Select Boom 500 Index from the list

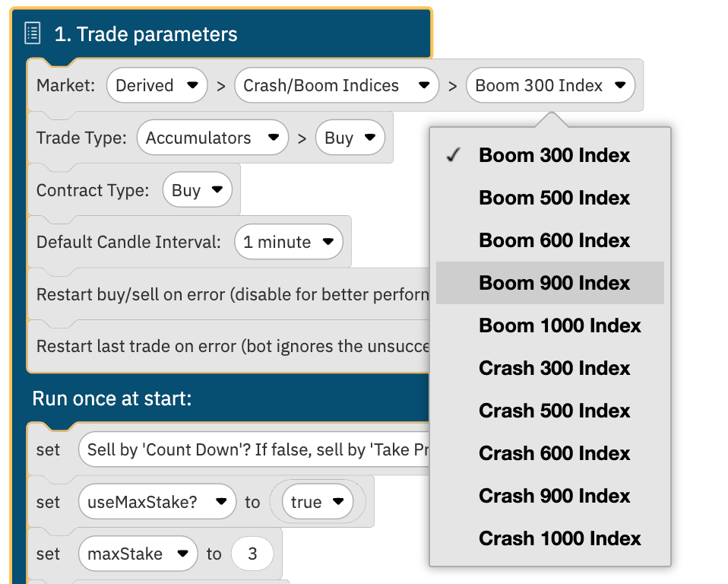tap(550, 198)
